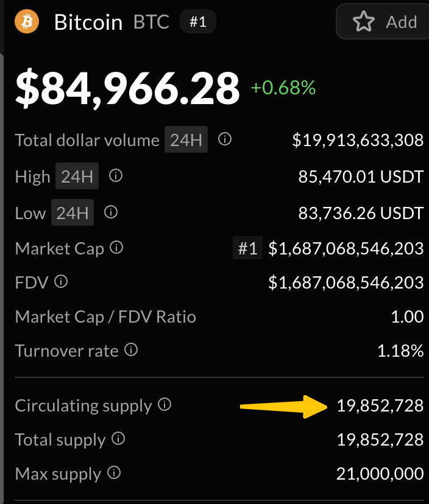Click the $84,966.28 price value
The image size is (429, 504).
(x=127, y=88)
